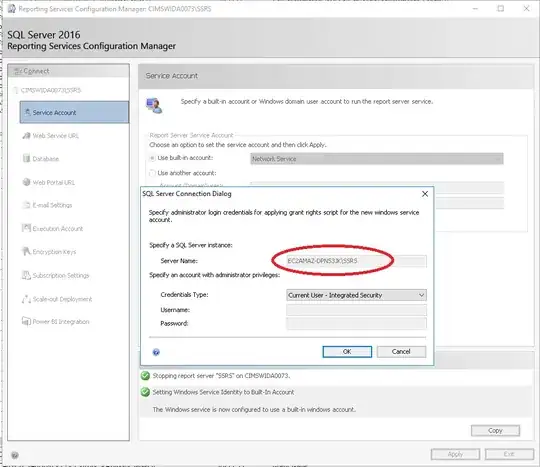The height and width of the screenshot is (467, 540).
Task: Click the service account computer-user icon
Action: [x=154, y=105]
